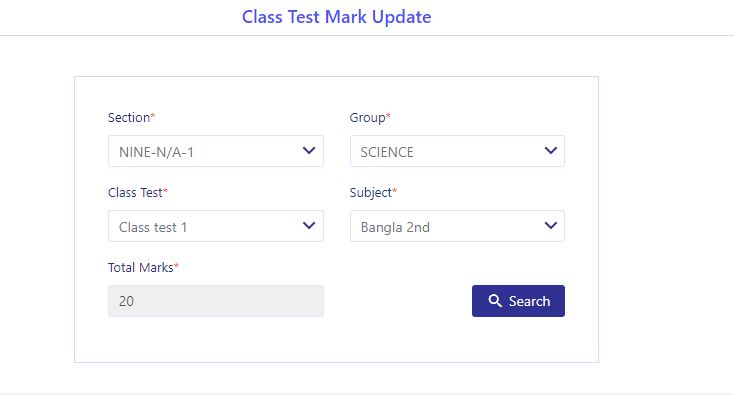734x395 pixels.
Task: Open the Section dropdown showing NINE-N/A-1
Action: point(216,151)
